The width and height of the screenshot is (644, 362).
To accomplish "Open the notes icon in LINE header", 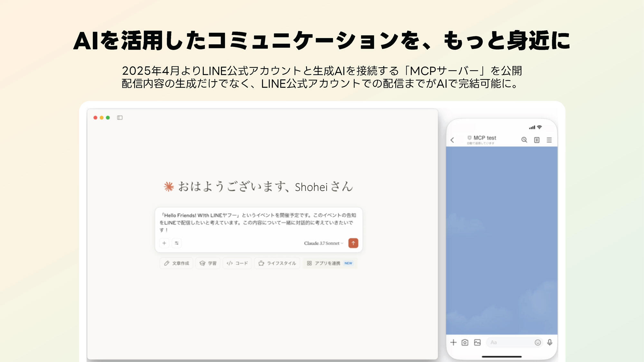I will (537, 140).
